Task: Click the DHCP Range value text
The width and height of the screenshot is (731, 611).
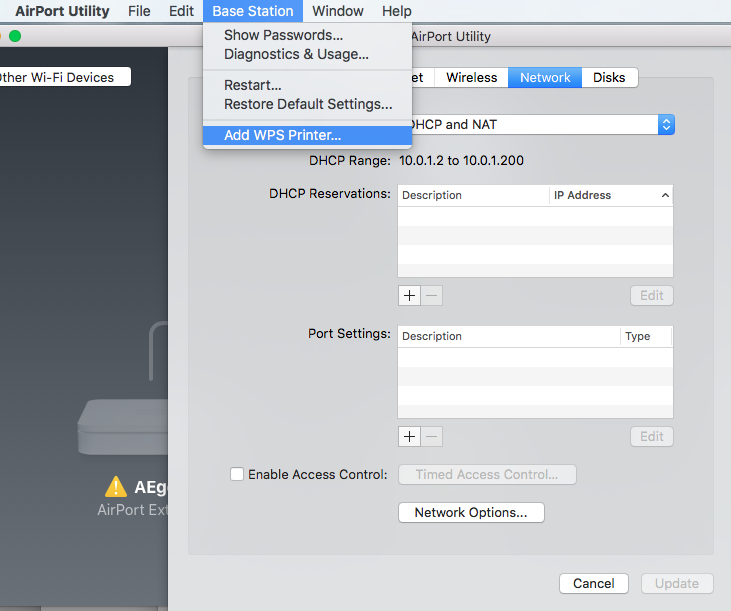Action: tap(461, 161)
